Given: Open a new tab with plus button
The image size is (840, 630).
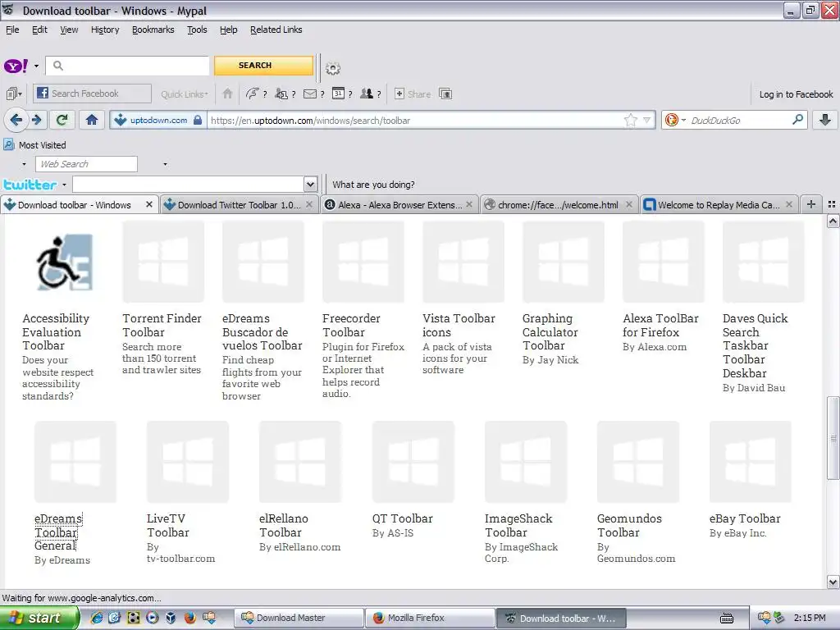Looking at the screenshot, I should pos(811,204).
